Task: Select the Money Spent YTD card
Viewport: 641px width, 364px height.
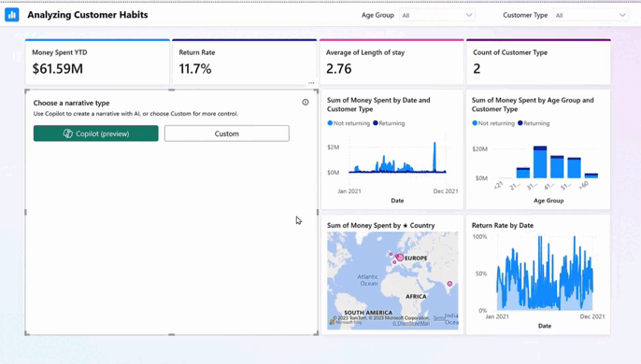Action: pos(97,63)
